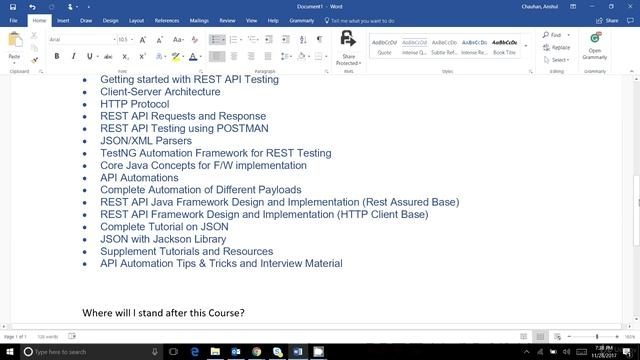Decrease the paragraph indent
Screen dimensions: 640x360
(269, 39)
